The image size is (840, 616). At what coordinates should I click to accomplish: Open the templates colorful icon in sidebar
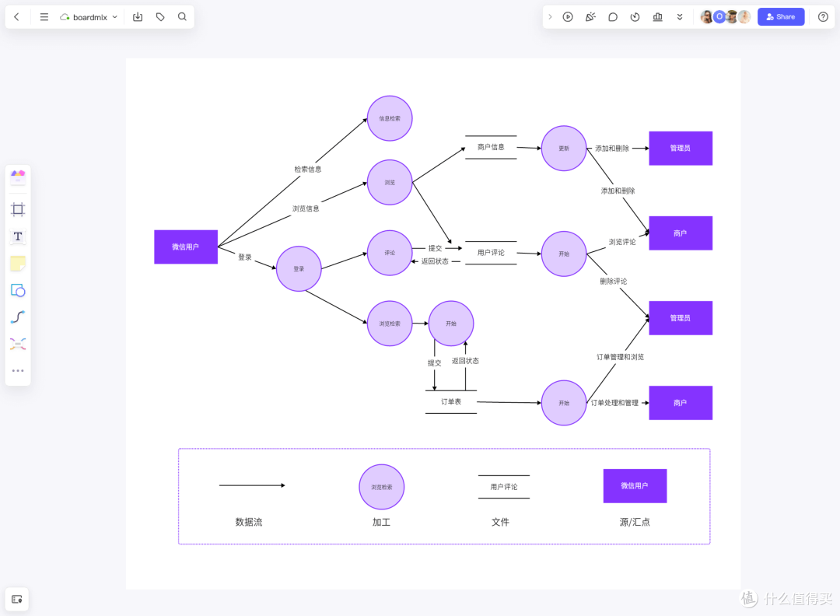18,177
